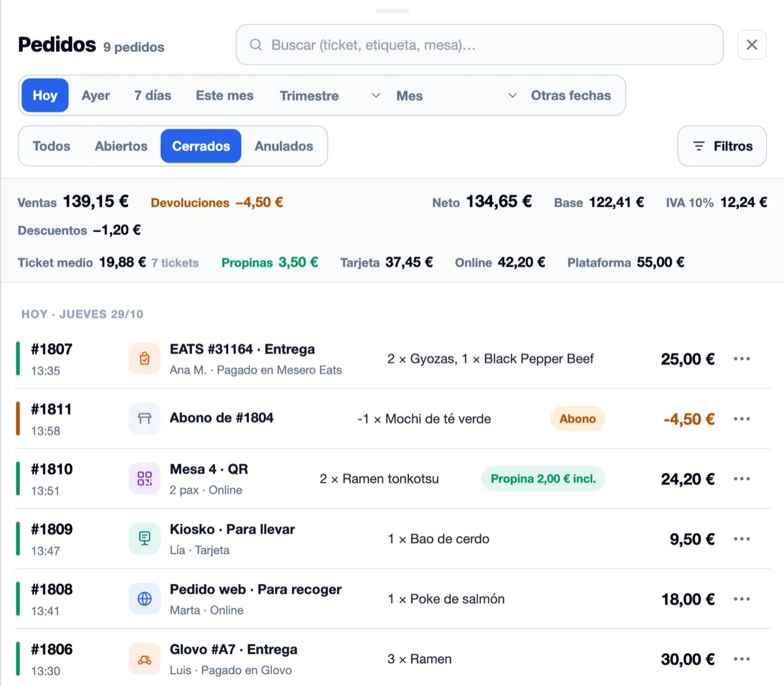The image size is (784, 686).
Task: Click the Filtros filter lines icon
Action: pyautogui.click(x=698, y=146)
